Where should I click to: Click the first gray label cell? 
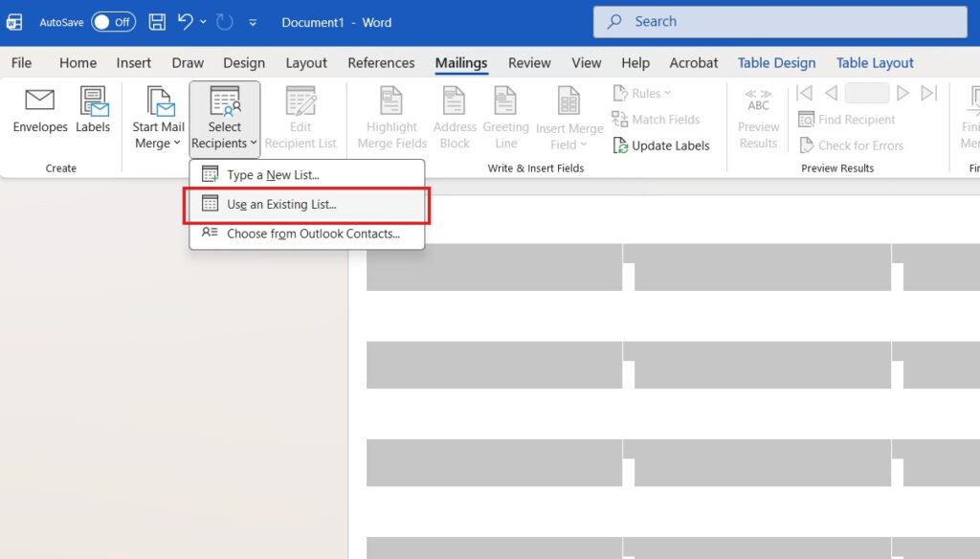pos(494,267)
